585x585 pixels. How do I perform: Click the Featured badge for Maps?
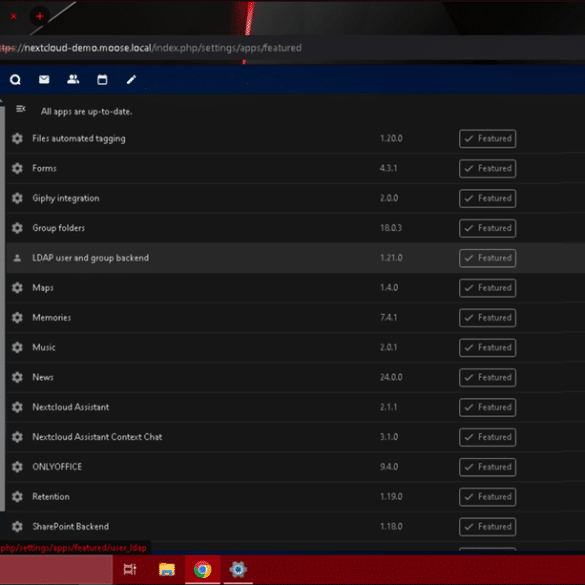tap(487, 288)
